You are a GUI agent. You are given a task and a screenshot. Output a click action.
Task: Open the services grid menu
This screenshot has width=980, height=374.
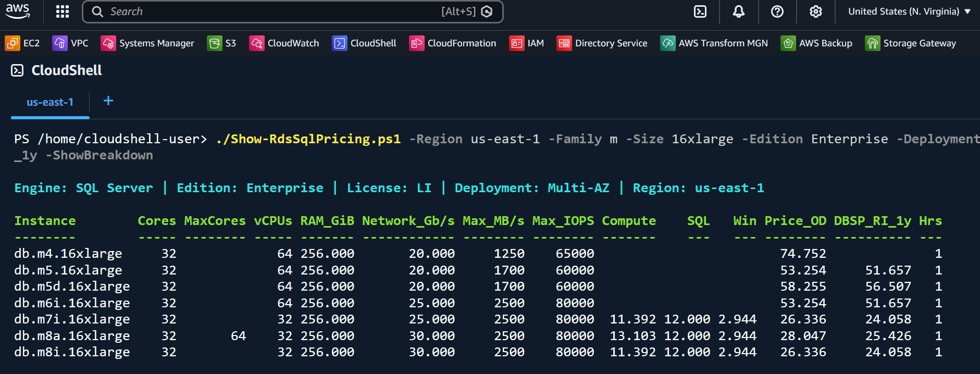pos(63,11)
